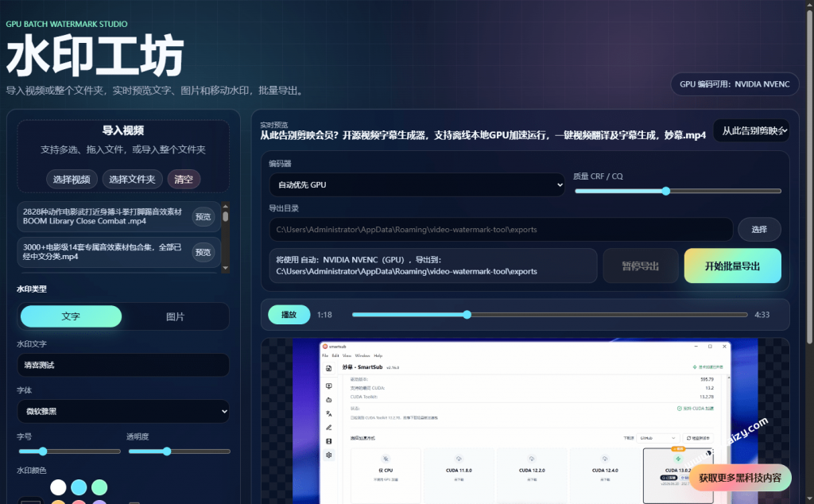Click the main page vertical scrollbar
814x504 pixels.
pyautogui.click(x=810, y=176)
